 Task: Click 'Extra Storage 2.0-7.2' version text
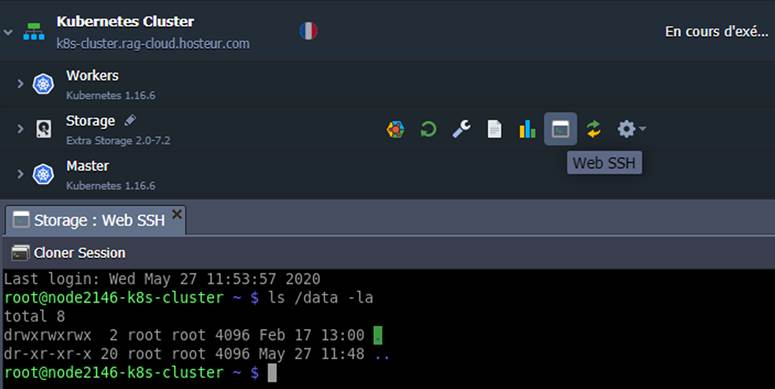point(118,141)
